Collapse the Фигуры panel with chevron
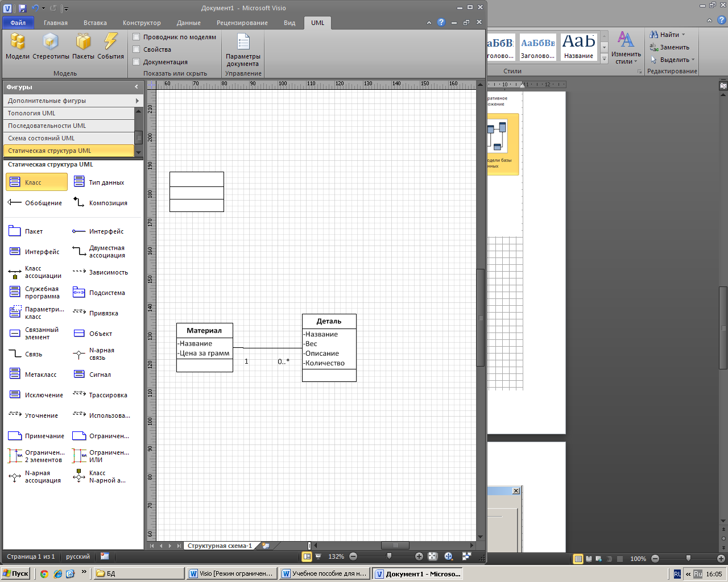 tap(136, 87)
